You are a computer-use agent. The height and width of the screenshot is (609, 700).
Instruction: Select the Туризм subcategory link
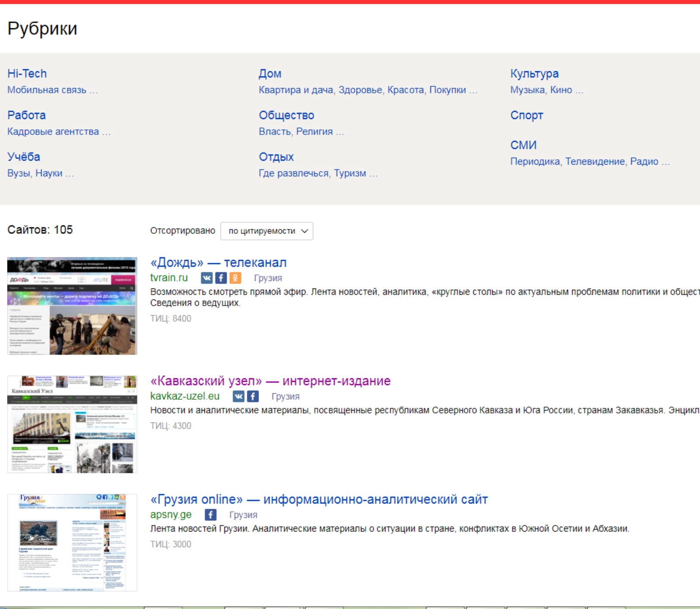350,173
